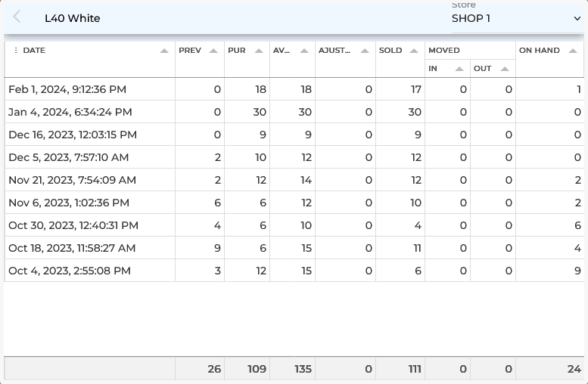
Task: Sort by SOLD column arrow
Action: click(x=414, y=51)
